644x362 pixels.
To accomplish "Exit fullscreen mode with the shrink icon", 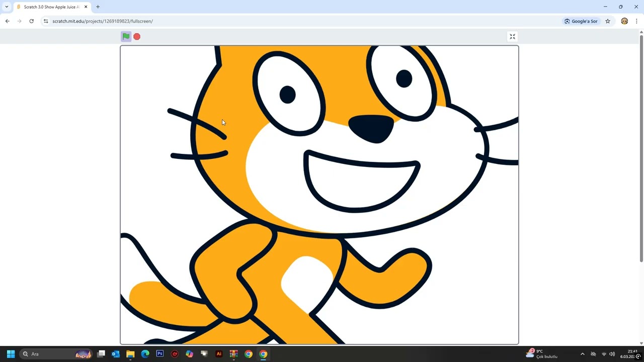I will 512,36.
